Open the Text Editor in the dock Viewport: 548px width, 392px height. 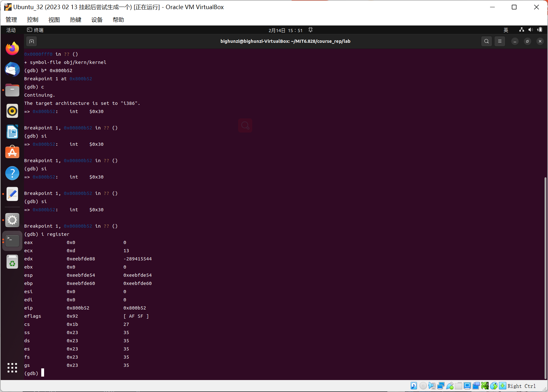tap(12, 194)
